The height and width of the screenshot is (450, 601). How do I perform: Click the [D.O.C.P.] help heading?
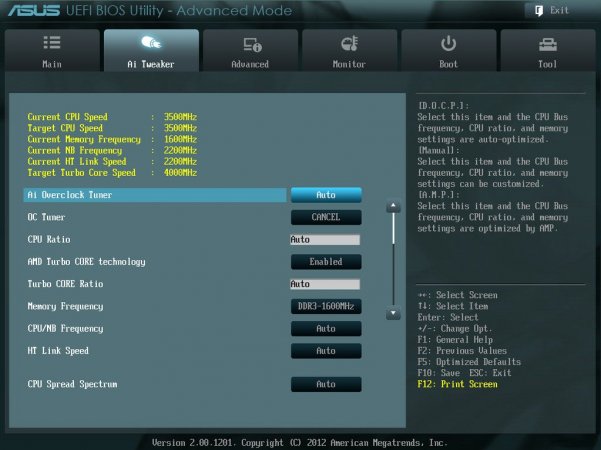pyautogui.click(x=443, y=106)
